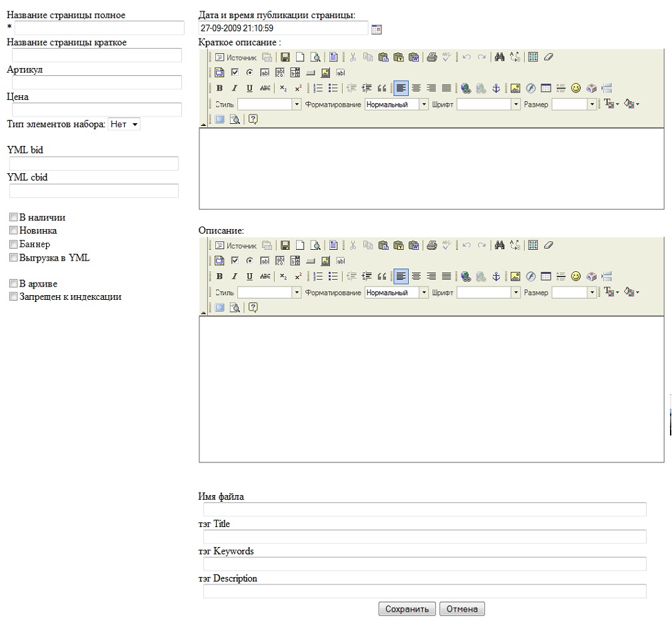This screenshot has height=625, width=672.
Task: Toggle Italic in Краткое описание editor
Action: (235, 88)
